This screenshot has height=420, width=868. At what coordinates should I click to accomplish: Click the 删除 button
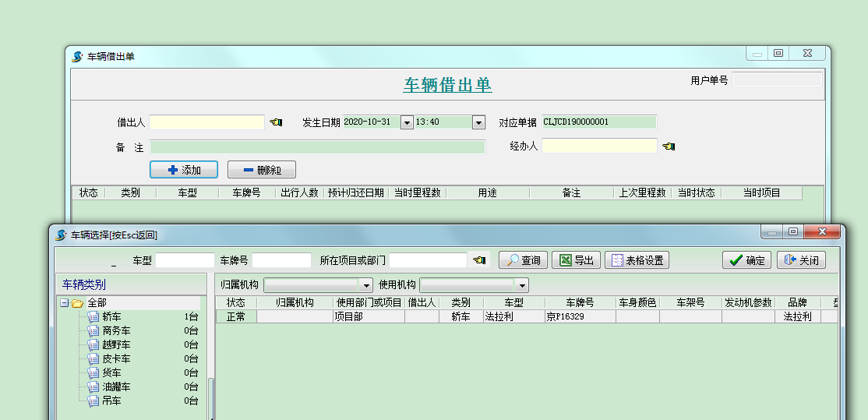[261, 170]
